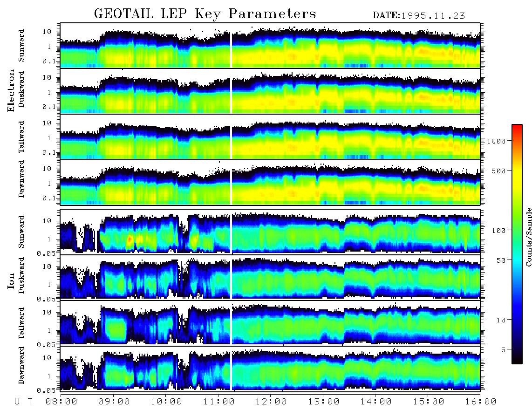The height and width of the screenshot is (410, 532).
Task: Click the 14:00 time axis label
Action: pos(376,402)
